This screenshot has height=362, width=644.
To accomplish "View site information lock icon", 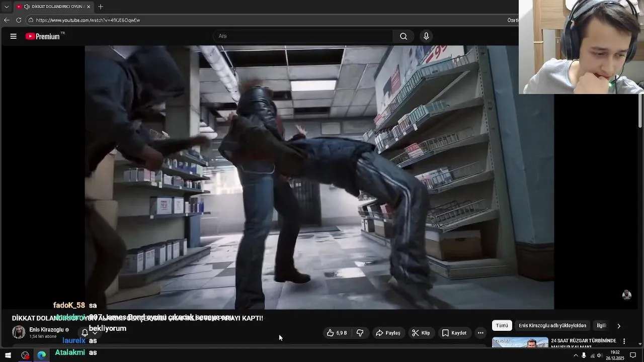I will click(31, 20).
